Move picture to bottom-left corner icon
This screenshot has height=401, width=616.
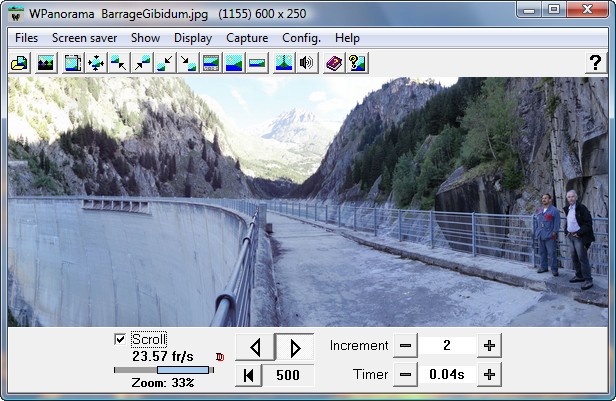(x=165, y=63)
